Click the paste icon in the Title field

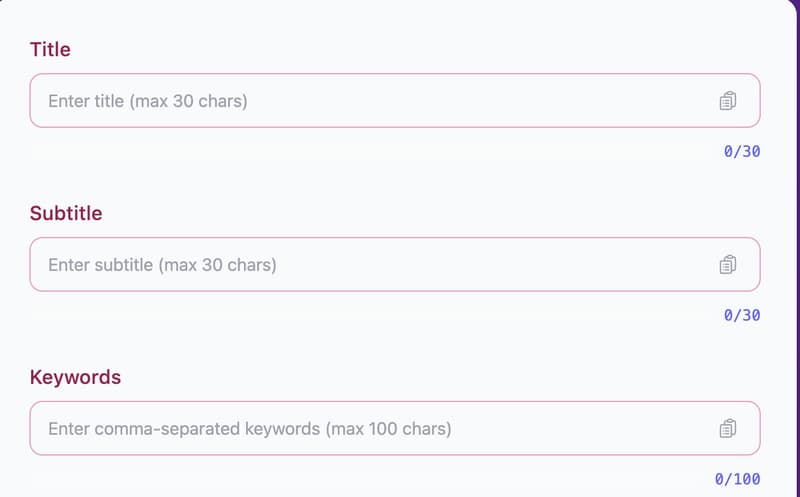[728, 101]
